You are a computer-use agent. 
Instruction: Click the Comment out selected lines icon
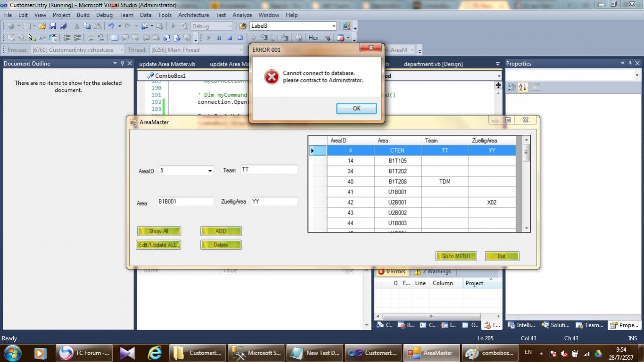[90, 38]
